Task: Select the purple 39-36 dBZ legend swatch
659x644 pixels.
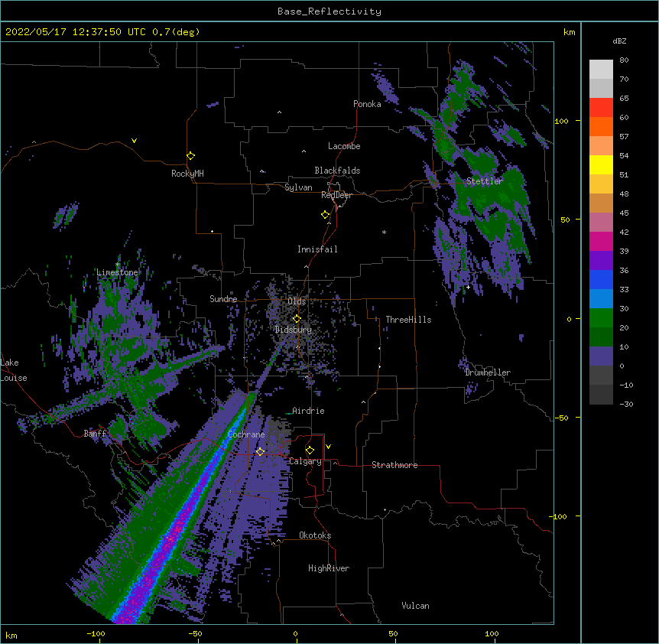Action: (x=601, y=261)
